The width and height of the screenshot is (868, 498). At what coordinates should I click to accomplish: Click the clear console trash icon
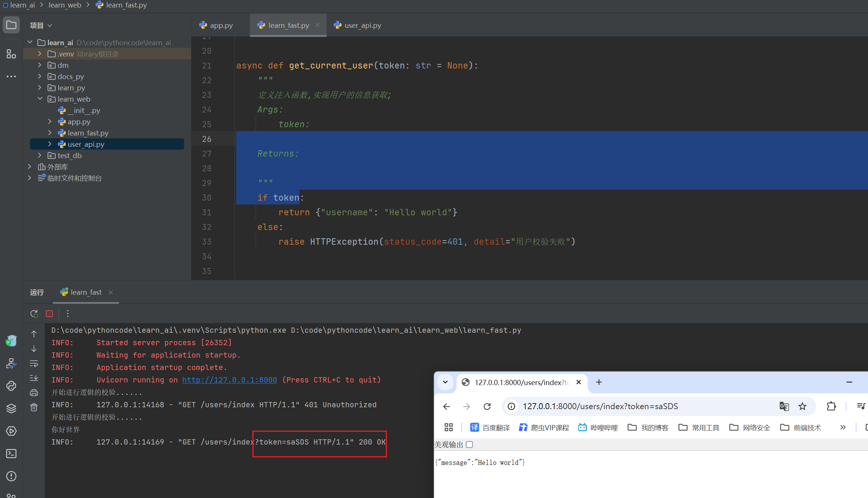tap(34, 407)
